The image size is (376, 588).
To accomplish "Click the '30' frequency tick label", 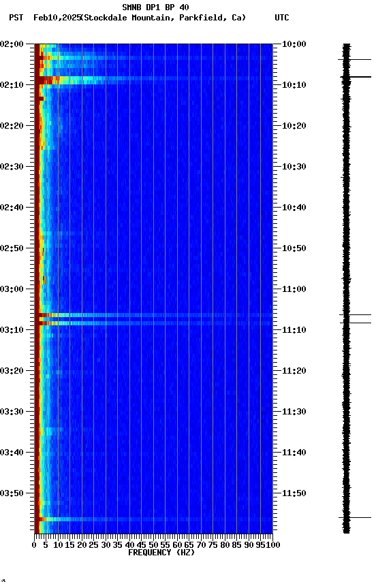I will 106,545.
